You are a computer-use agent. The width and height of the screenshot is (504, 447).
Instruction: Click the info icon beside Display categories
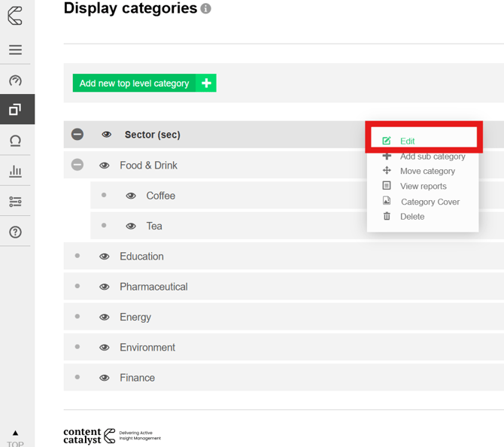click(206, 9)
